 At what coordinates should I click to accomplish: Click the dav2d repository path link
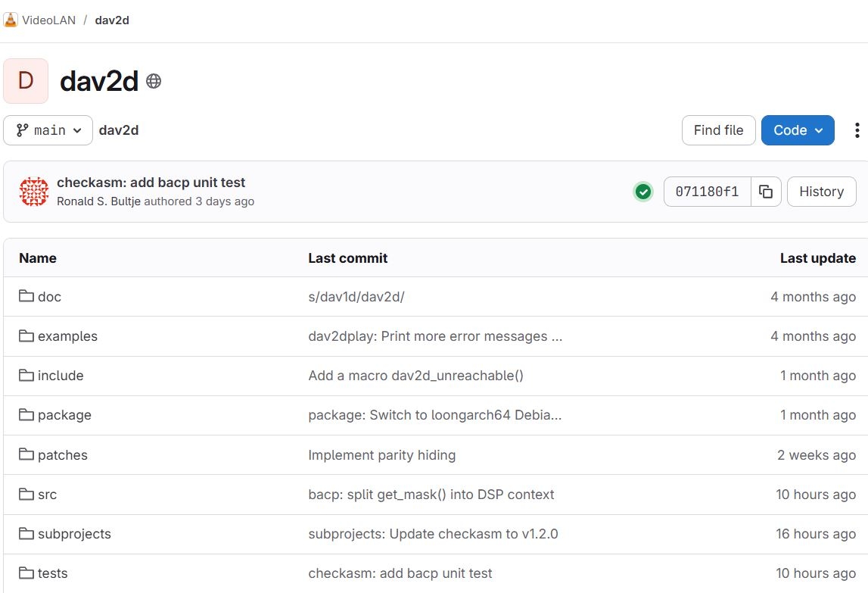pos(119,130)
